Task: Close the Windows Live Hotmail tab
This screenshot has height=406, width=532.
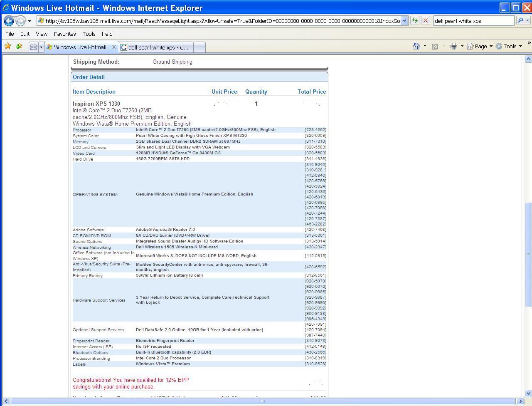Action: 114,47
